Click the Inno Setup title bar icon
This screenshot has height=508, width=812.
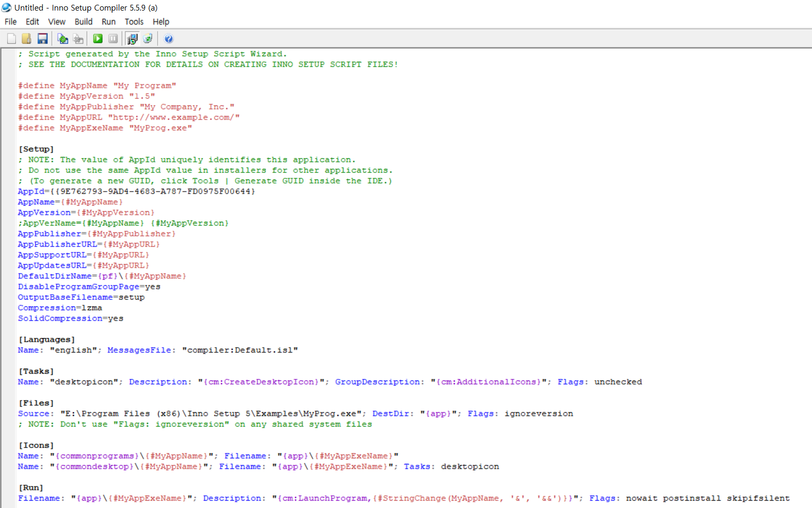(x=6, y=7)
